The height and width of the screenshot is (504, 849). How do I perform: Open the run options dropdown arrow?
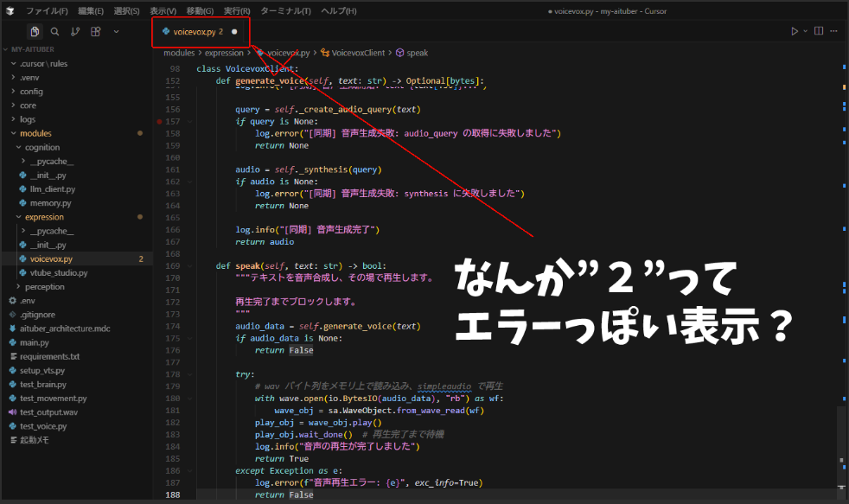805,31
